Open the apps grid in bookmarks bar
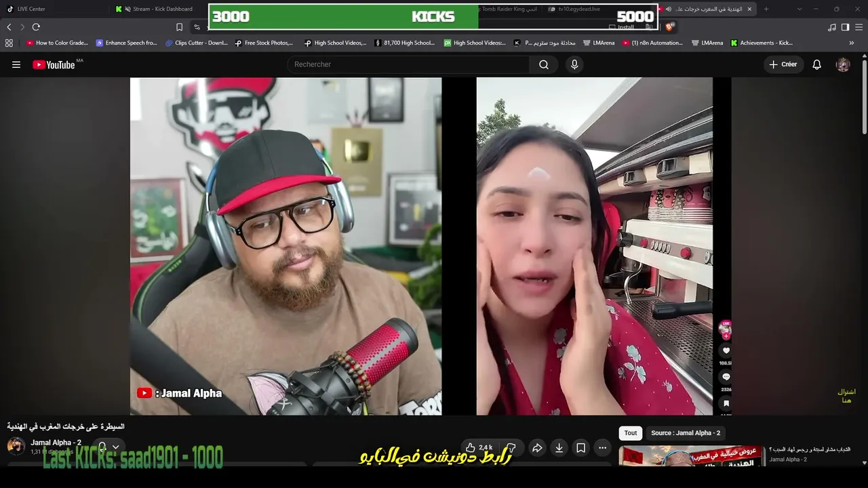The width and height of the screenshot is (868, 488). click(x=9, y=43)
